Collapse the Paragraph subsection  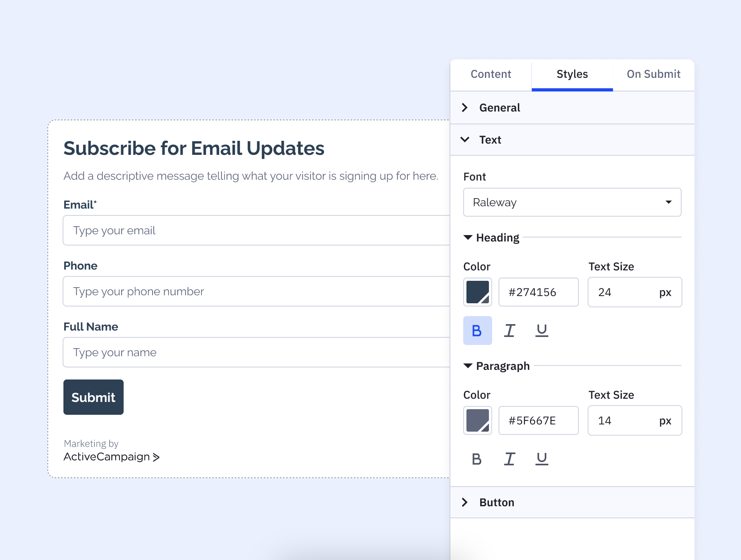click(468, 366)
